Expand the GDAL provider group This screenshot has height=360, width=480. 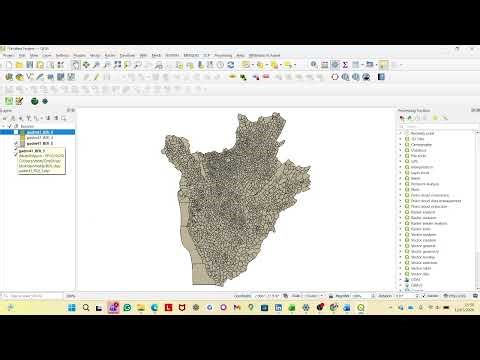click(401, 280)
